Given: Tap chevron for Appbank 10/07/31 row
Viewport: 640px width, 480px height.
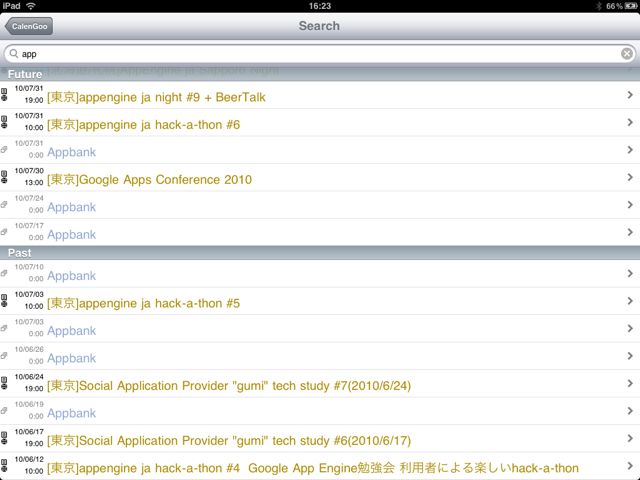Looking at the screenshot, I should click(630, 150).
